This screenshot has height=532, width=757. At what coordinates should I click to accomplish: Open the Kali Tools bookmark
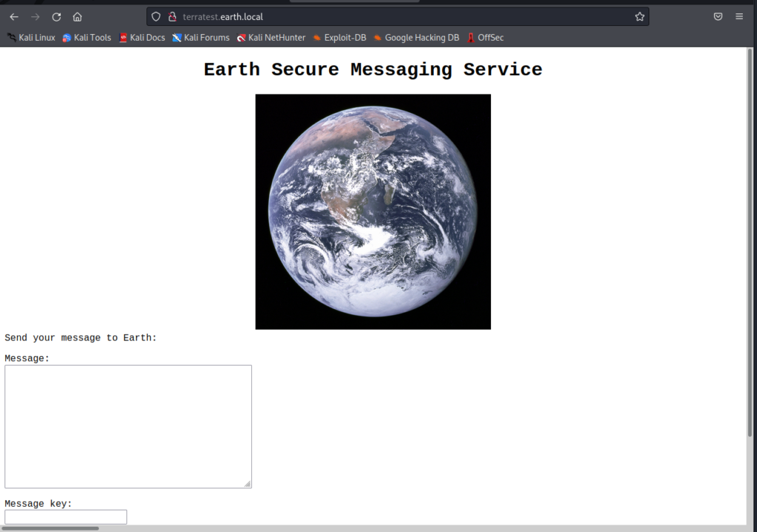click(x=87, y=38)
